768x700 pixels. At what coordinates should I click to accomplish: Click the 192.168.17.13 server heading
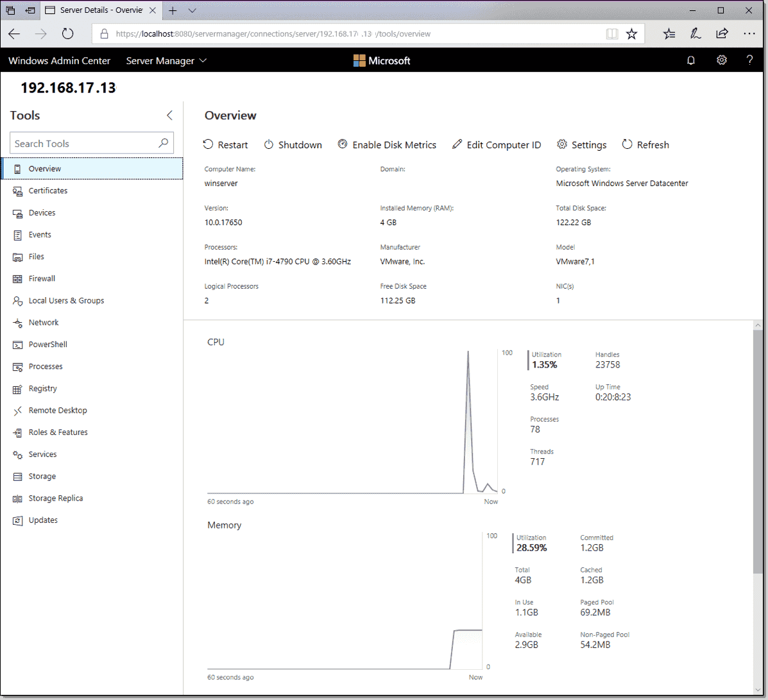click(68, 88)
